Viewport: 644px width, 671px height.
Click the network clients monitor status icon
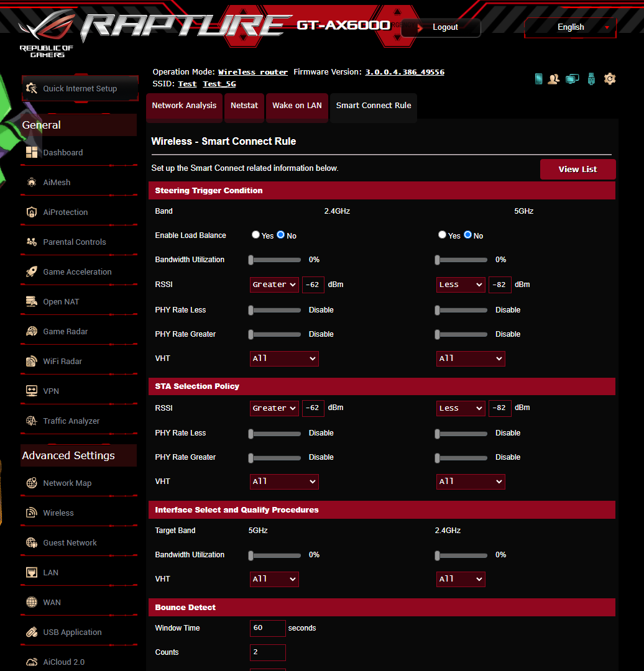tap(572, 79)
